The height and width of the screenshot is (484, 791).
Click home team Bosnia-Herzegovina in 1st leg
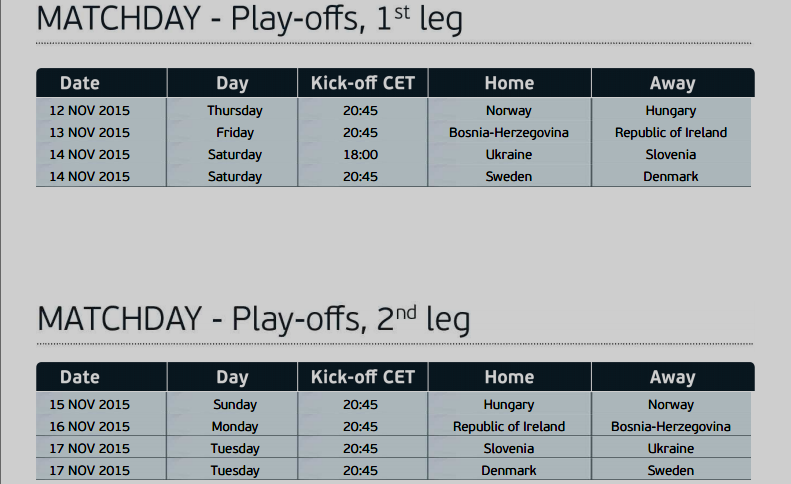509,133
